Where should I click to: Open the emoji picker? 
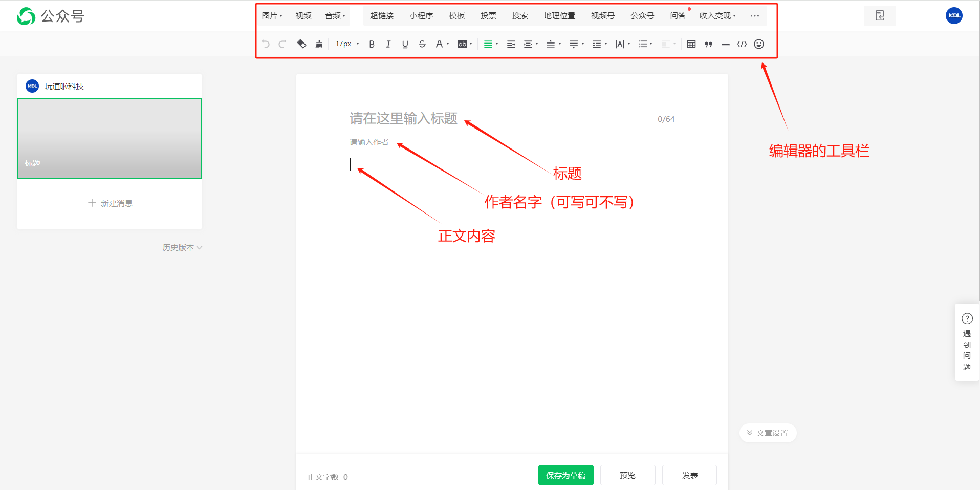coord(759,44)
